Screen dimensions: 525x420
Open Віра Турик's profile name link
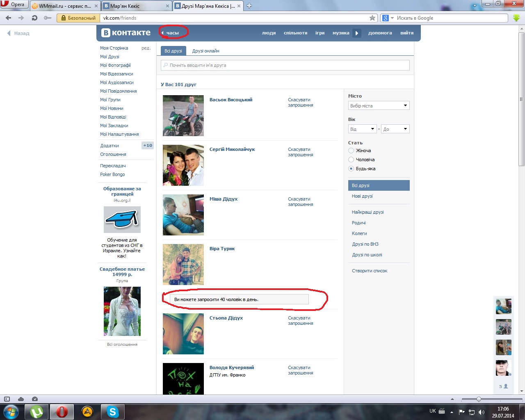tap(222, 249)
